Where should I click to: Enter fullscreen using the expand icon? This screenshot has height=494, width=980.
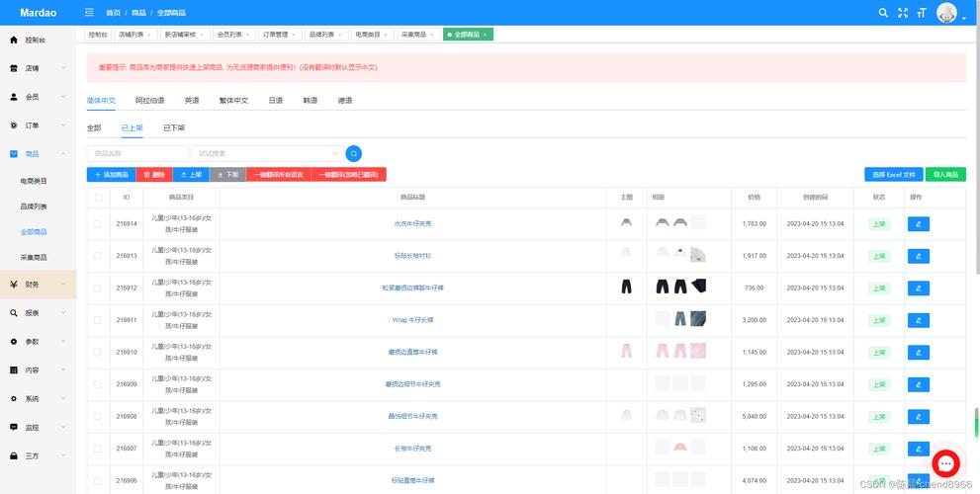902,13
